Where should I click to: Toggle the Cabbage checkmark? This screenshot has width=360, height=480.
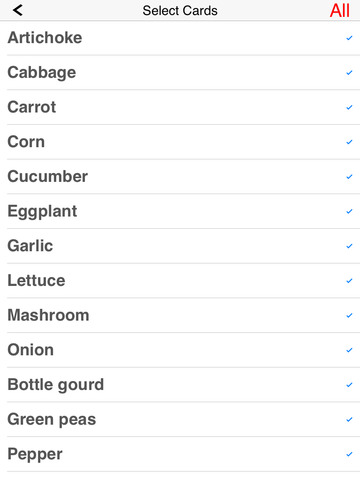tap(349, 73)
